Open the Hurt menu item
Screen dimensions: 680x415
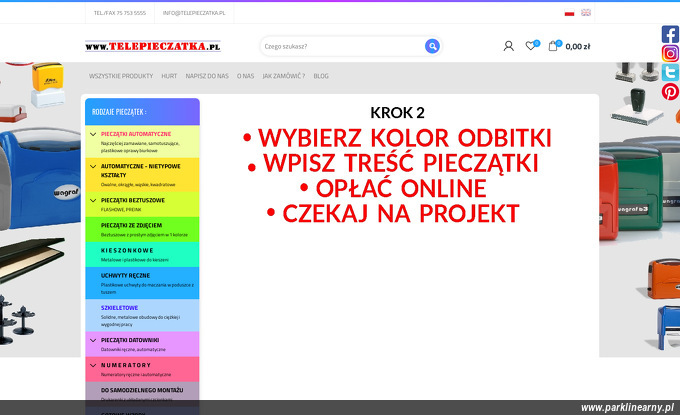point(169,76)
